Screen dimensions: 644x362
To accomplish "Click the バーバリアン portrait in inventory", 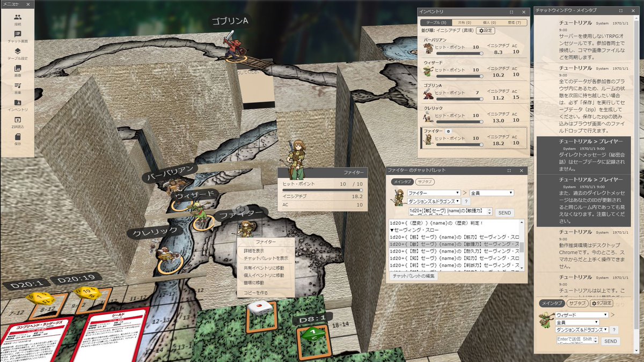I will [428, 48].
